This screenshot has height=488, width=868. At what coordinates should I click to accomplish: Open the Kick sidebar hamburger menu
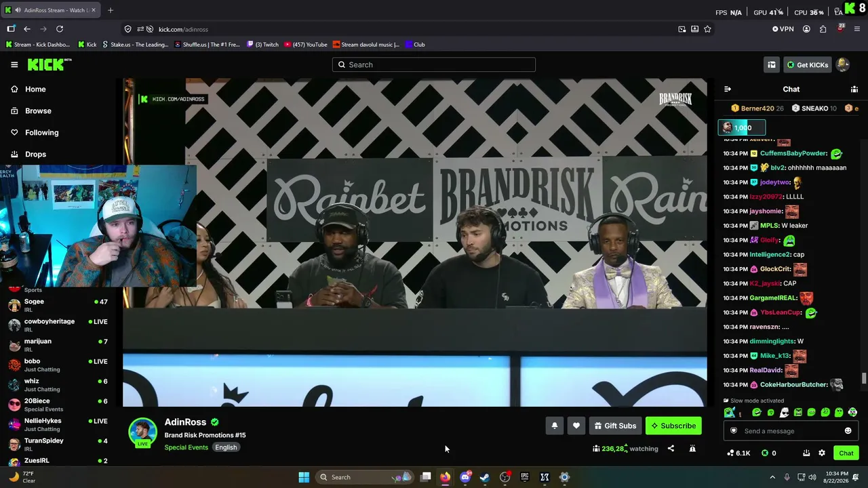(14, 64)
